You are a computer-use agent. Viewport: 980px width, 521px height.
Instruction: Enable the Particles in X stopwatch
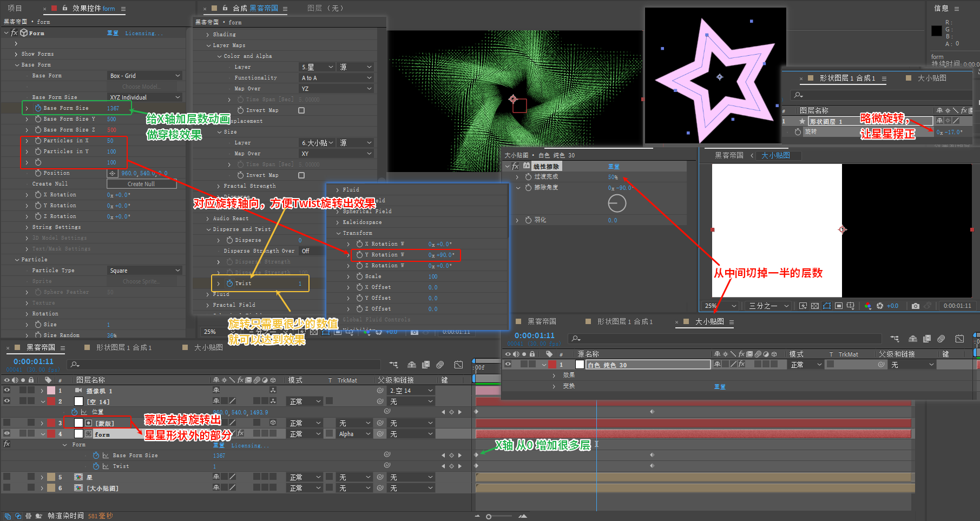38,141
